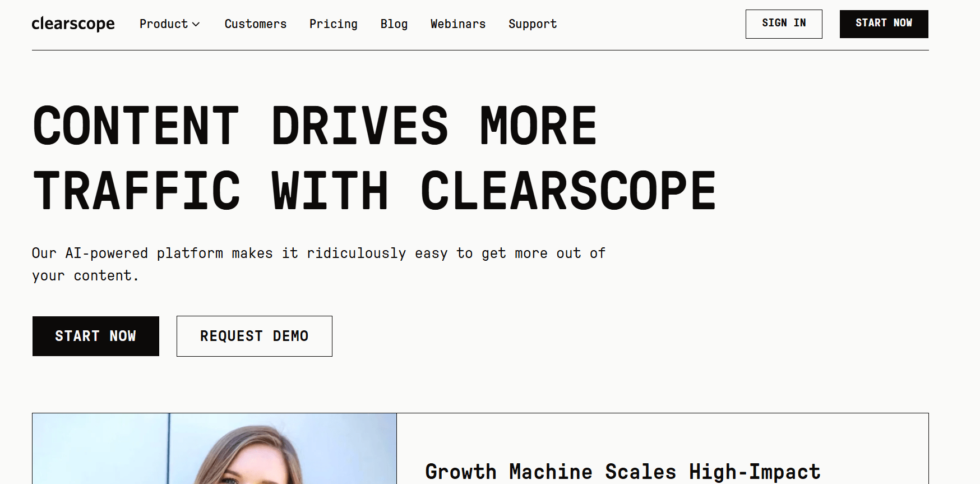
Task: Open the Support page
Action: click(x=533, y=24)
